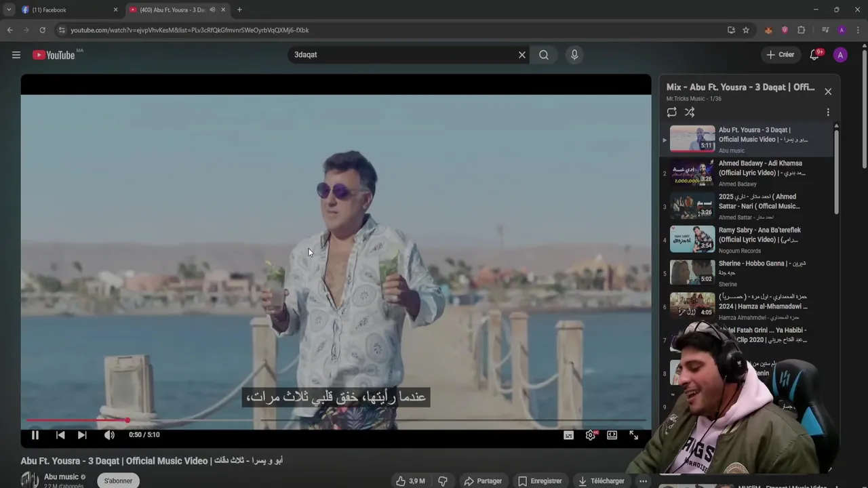Reload the page
This screenshot has width=868, height=488.
pyautogui.click(x=42, y=30)
